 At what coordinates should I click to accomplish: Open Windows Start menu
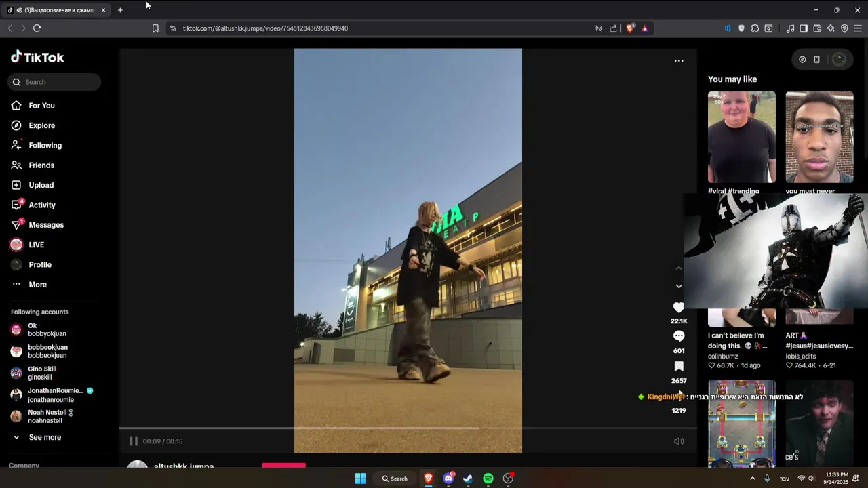coord(361,479)
